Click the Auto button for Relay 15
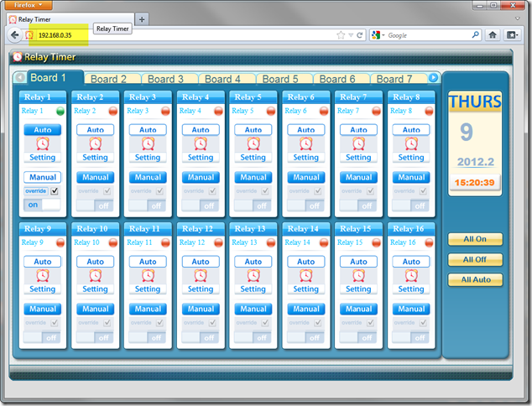 358,262
